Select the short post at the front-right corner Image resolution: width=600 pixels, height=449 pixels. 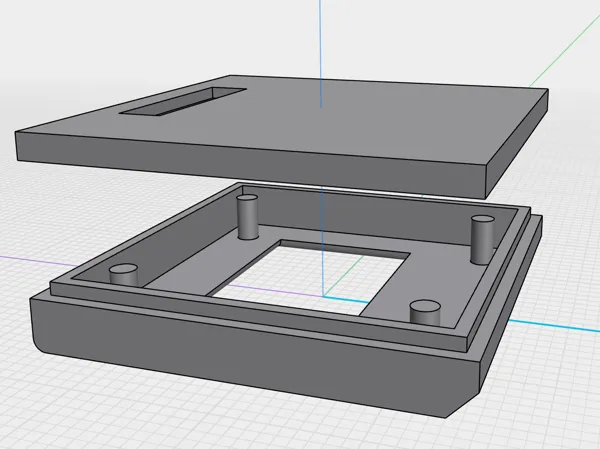(x=425, y=312)
